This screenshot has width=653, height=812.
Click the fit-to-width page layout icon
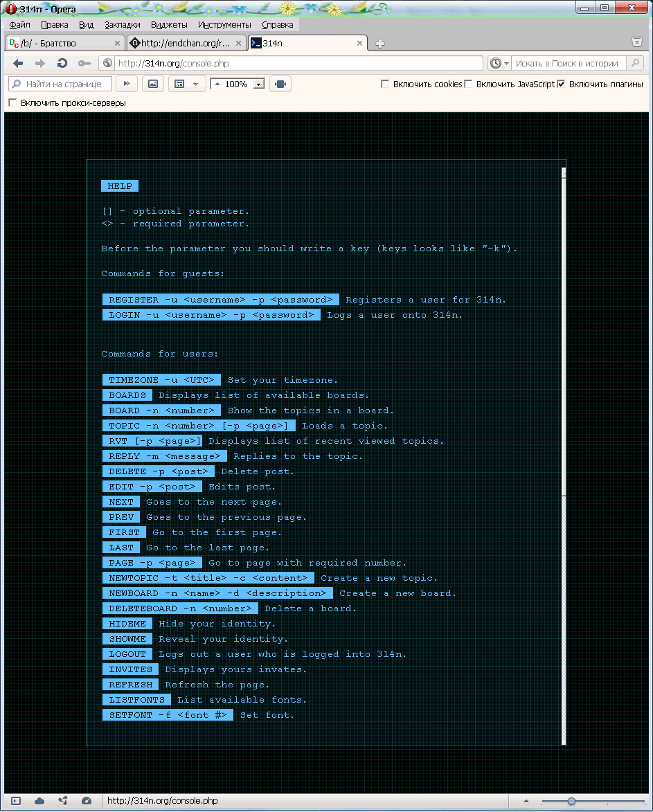click(x=179, y=84)
